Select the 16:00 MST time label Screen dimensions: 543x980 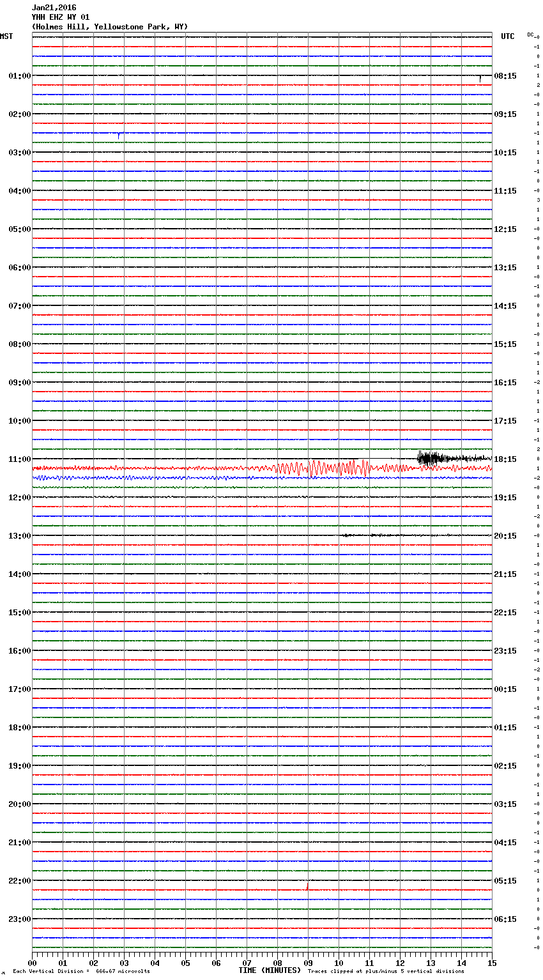pyautogui.click(x=20, y=651)
